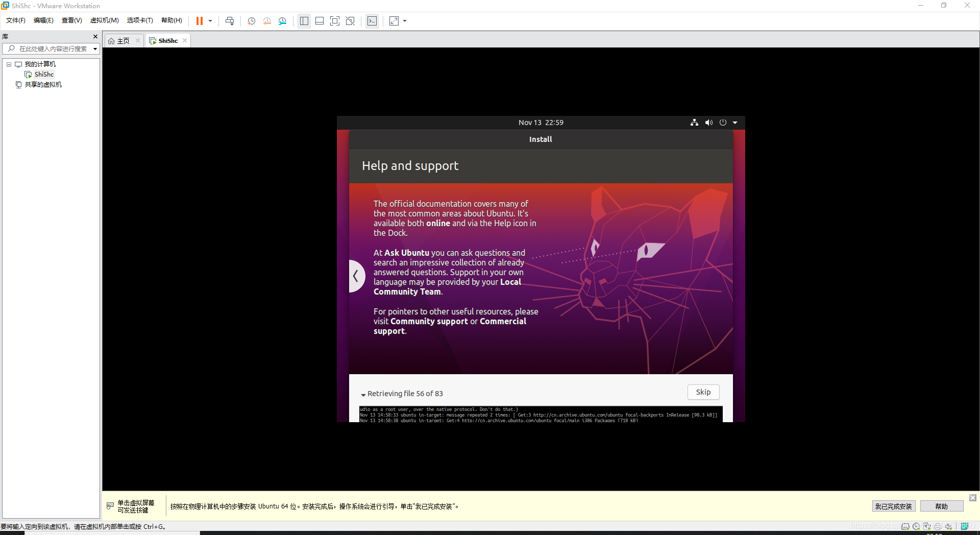The image size is (980, 535).
Task: Click the Ubuntu network status icon
Action: point(694,123)
